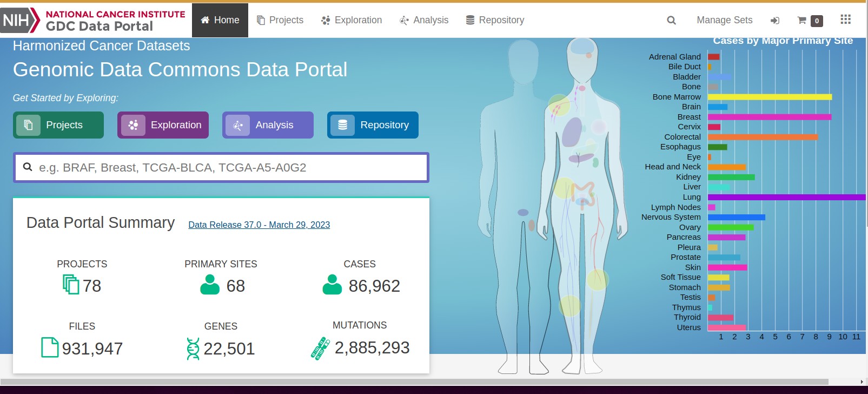Select the Thyroid bar in chart
The height and width of the screenshot is (394, 868).
pyautogui.click(x=721, y=317)
